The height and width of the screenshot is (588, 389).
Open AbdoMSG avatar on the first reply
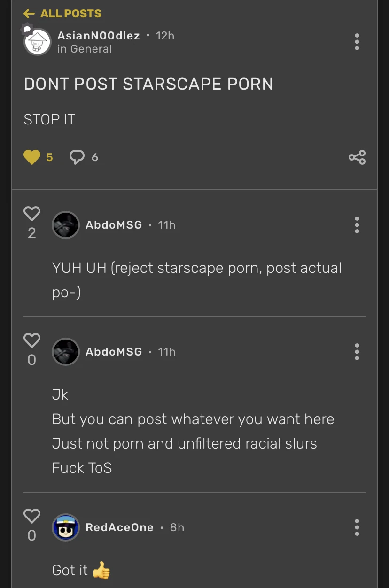(x=65, y=225)
